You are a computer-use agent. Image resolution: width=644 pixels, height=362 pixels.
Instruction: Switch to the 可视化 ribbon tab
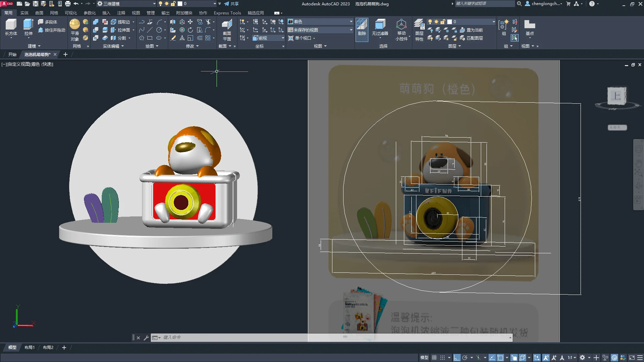71,13
